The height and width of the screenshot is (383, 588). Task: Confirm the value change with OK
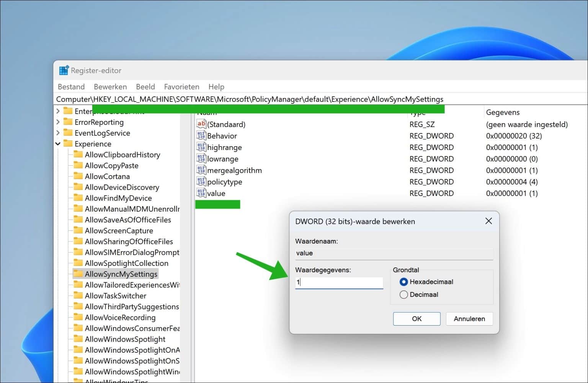(x=416, y=318)
